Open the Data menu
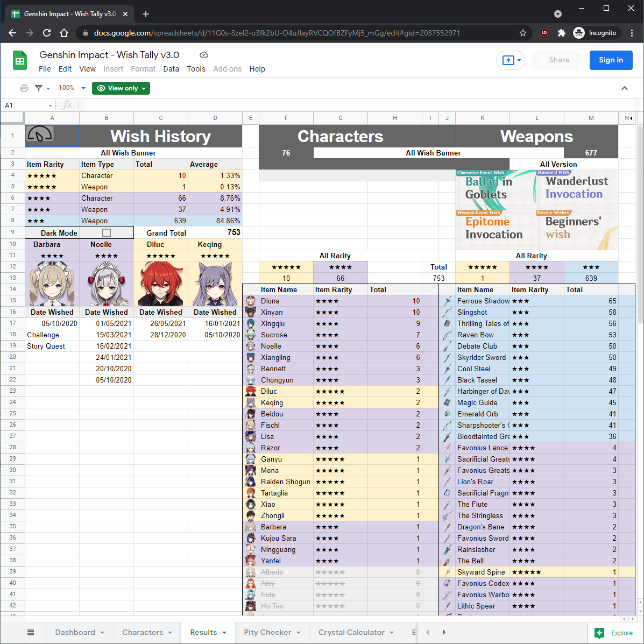This screenshot has height=644, width=644. pyautogui.click(x=171, y=69)
